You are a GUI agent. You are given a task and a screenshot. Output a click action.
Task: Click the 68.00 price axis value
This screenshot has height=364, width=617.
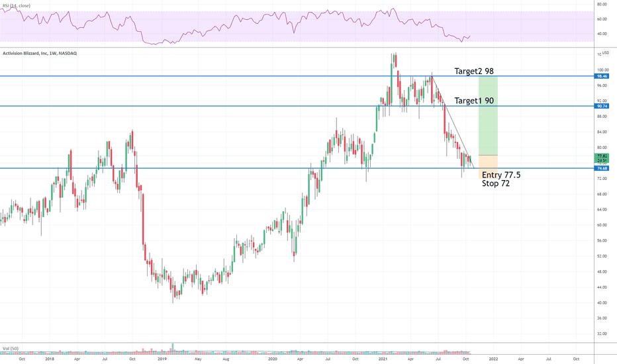coord(602,194)
